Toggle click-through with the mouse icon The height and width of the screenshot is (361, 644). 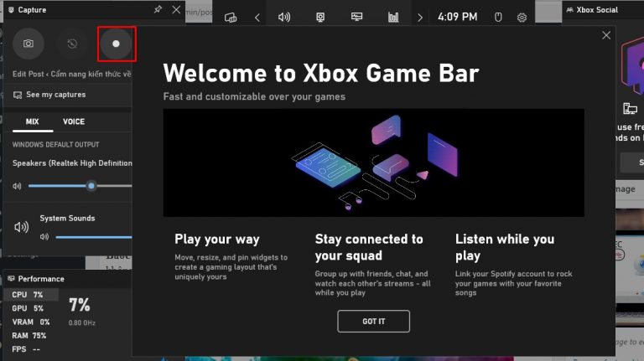(497, 17)
